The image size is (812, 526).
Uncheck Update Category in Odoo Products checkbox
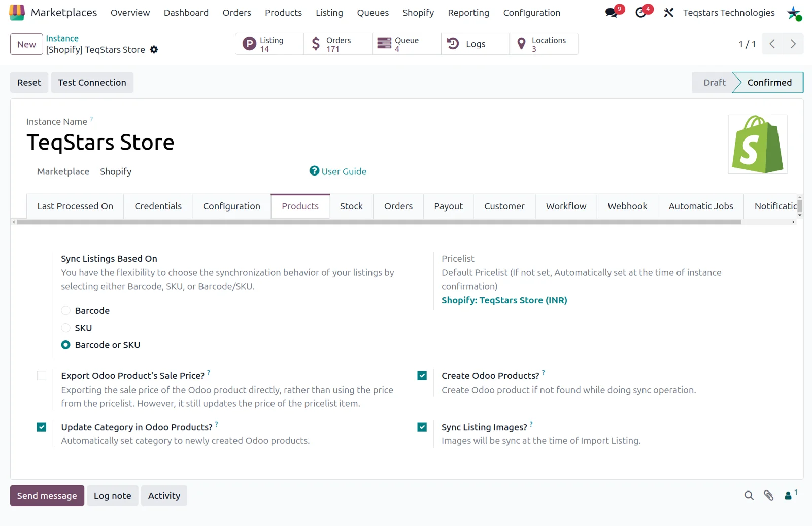(x=42, y=427)
